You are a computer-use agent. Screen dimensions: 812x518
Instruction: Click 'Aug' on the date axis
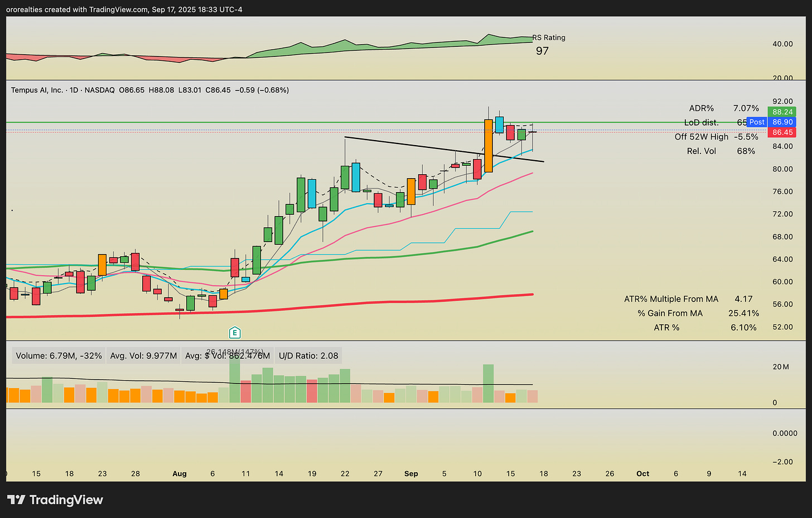(x=180, y=474)
